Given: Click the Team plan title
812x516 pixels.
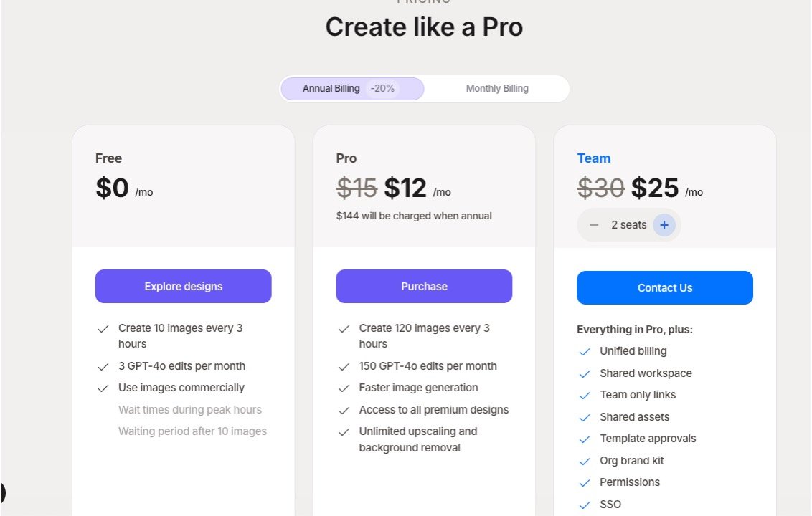Looking at the screenshot, I should pyautogui.click(x=594, y=158).
